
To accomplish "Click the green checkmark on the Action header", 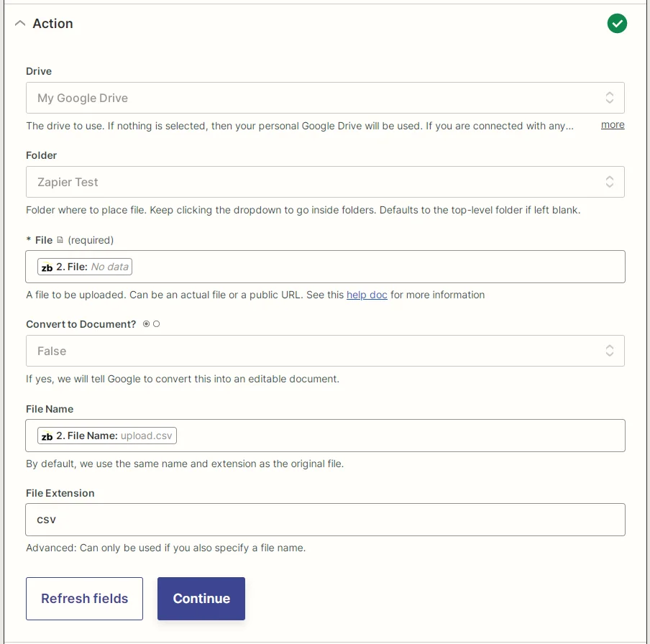I will (617, 23).
